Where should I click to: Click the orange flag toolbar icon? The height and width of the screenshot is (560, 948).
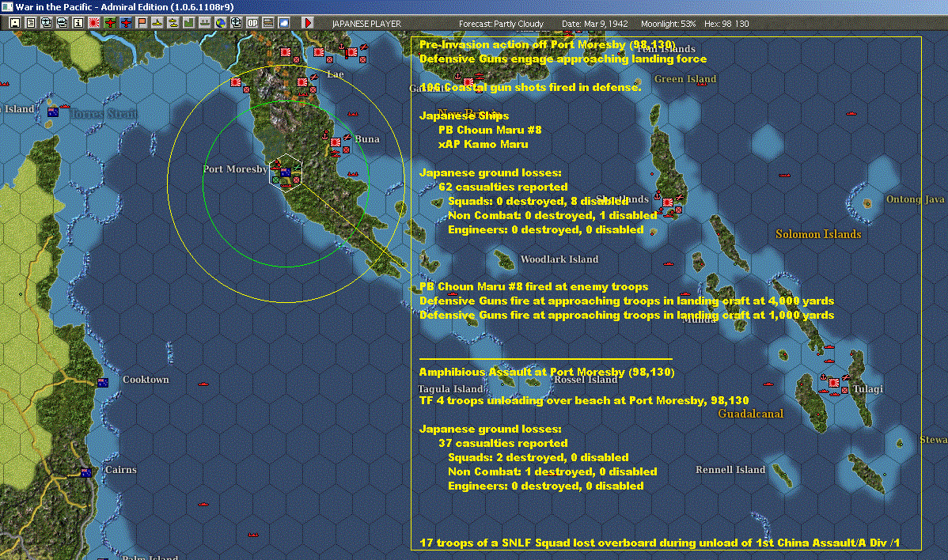[x=142, y=23]
